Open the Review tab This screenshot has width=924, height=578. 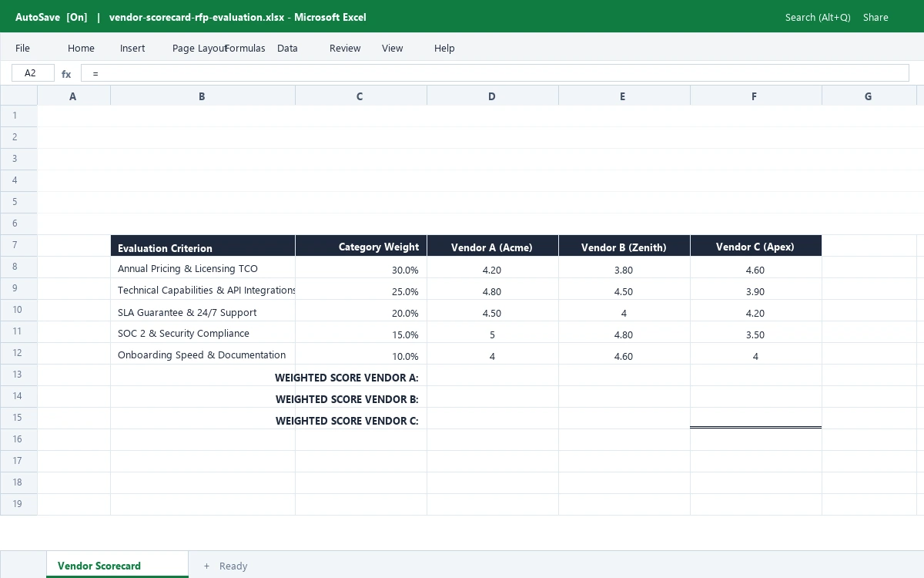point(345,48)
